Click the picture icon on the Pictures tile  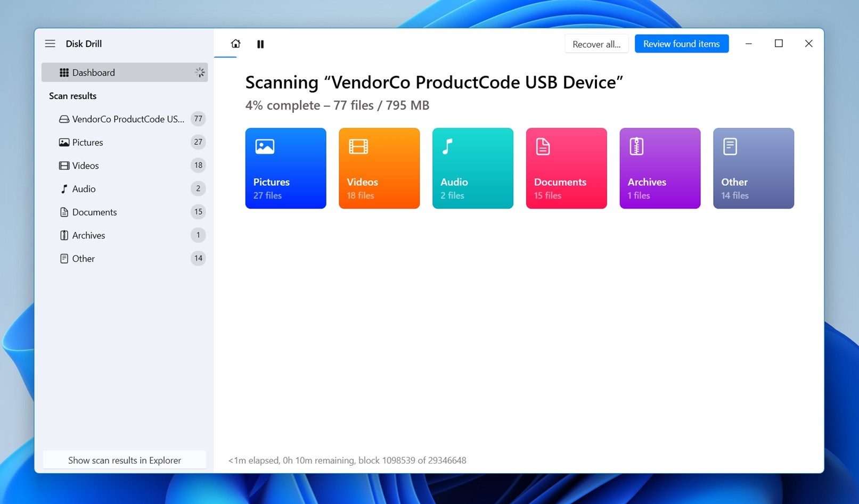265,146
